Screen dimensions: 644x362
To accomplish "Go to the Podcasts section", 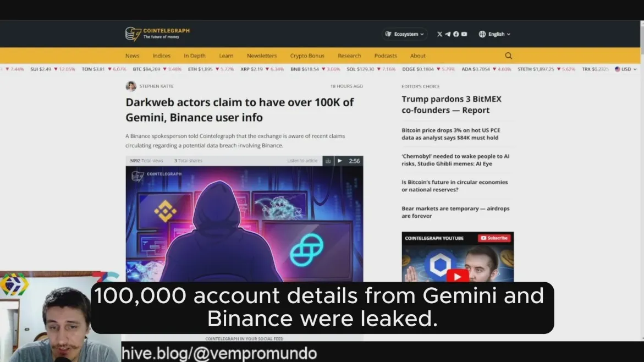I will tap(386, 56).
